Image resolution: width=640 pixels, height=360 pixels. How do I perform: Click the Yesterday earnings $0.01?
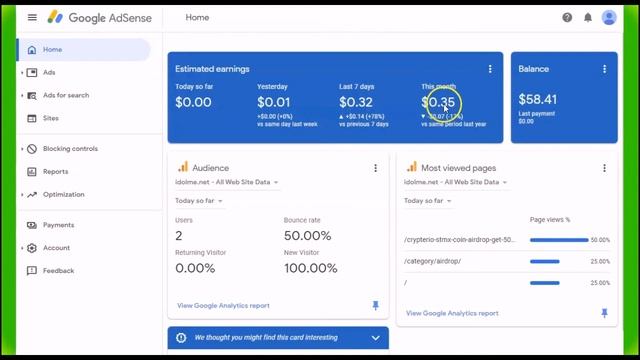click(273, 102)
